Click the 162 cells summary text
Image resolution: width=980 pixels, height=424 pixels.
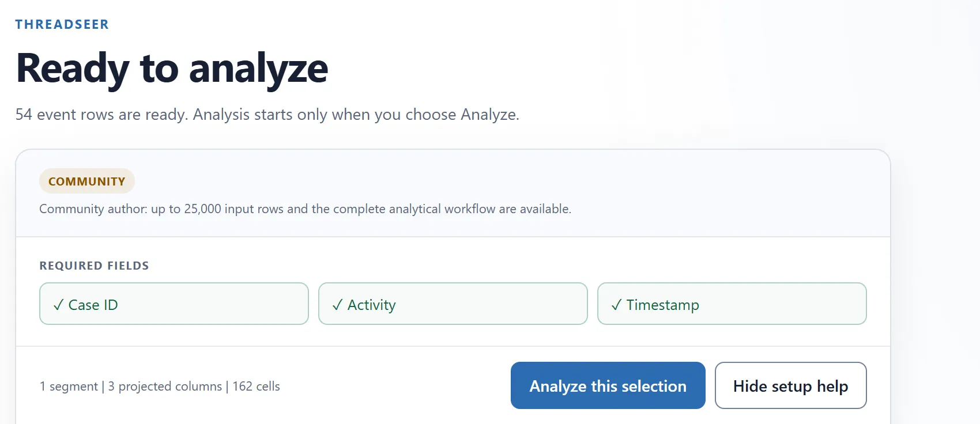point(256,386)
